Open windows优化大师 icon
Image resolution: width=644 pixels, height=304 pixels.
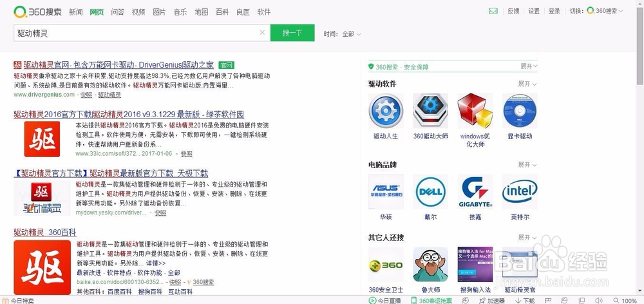point(475,111)
